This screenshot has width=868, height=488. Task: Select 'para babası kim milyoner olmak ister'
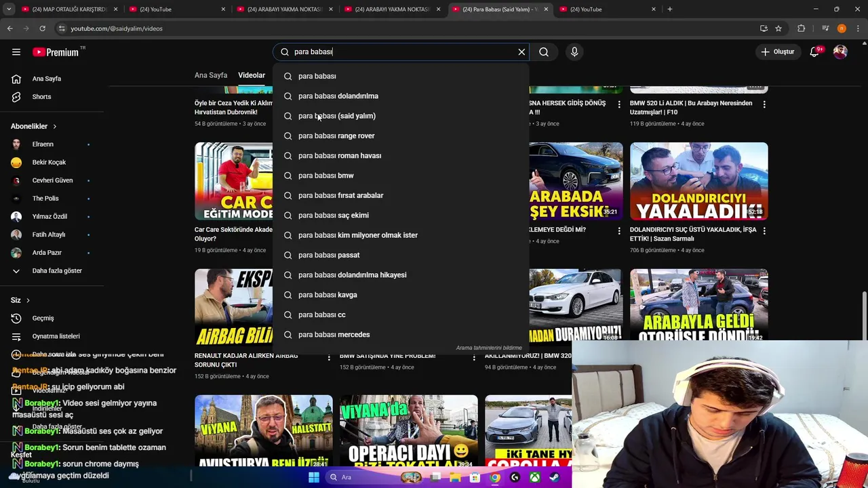pos(400,235)
